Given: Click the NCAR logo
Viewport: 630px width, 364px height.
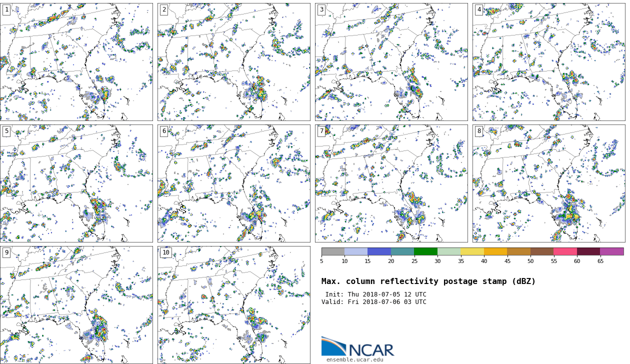Looking at the screenshot, I should click(x=357, y=347).
